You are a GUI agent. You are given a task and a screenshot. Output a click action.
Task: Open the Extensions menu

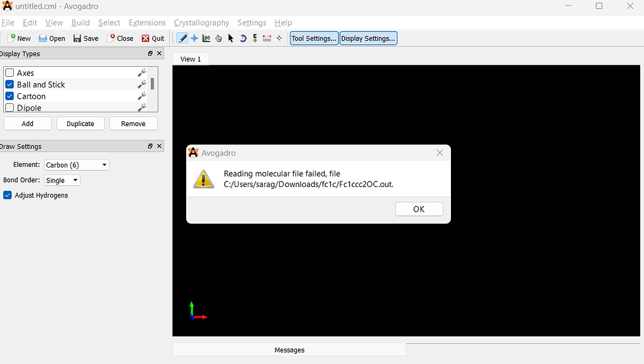click(147, 22)
